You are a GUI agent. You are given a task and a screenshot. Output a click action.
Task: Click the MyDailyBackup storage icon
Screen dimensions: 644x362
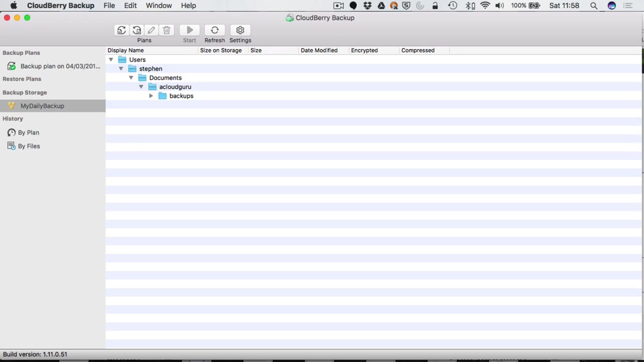pyautogui.click(x=12, y=106)
